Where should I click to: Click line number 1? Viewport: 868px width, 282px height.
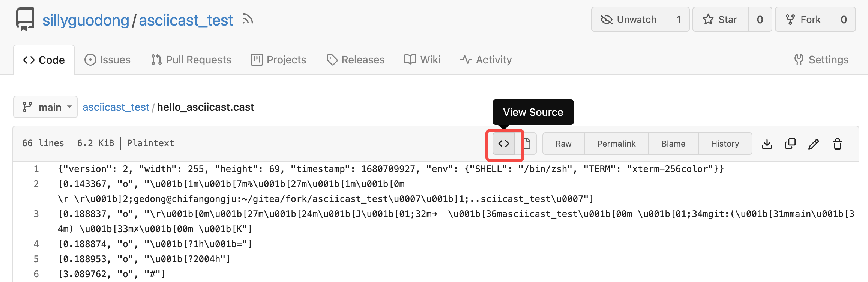[x=36, y=169]
